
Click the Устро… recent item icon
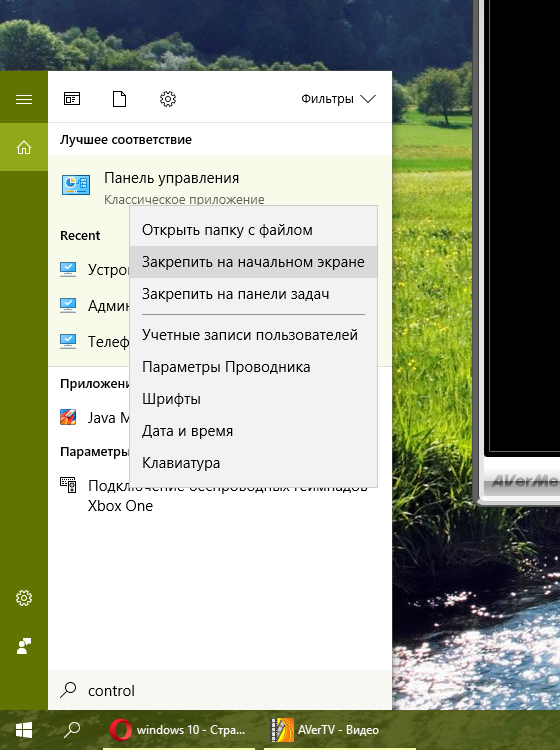pos(68,269)
